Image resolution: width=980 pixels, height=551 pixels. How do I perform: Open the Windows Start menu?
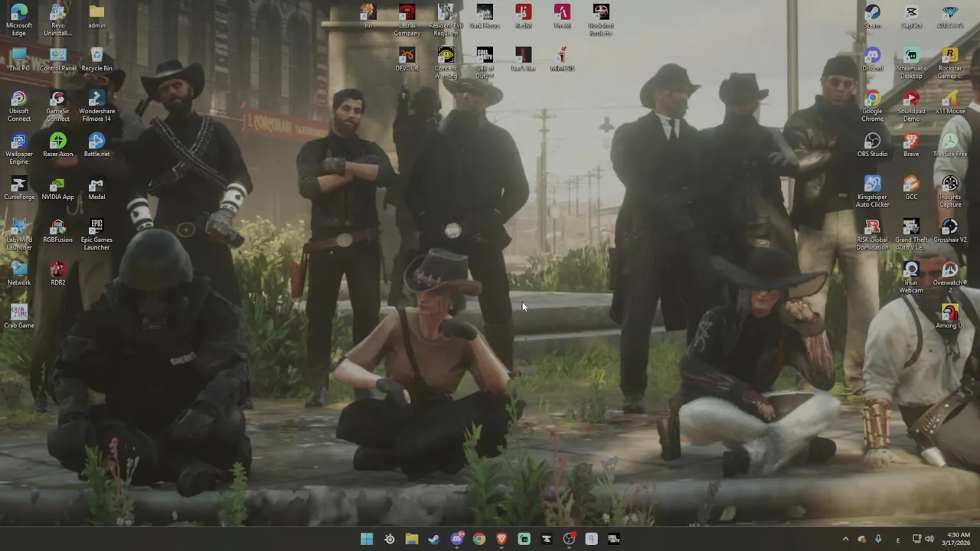pyautogui.click(x=367, y=539)
